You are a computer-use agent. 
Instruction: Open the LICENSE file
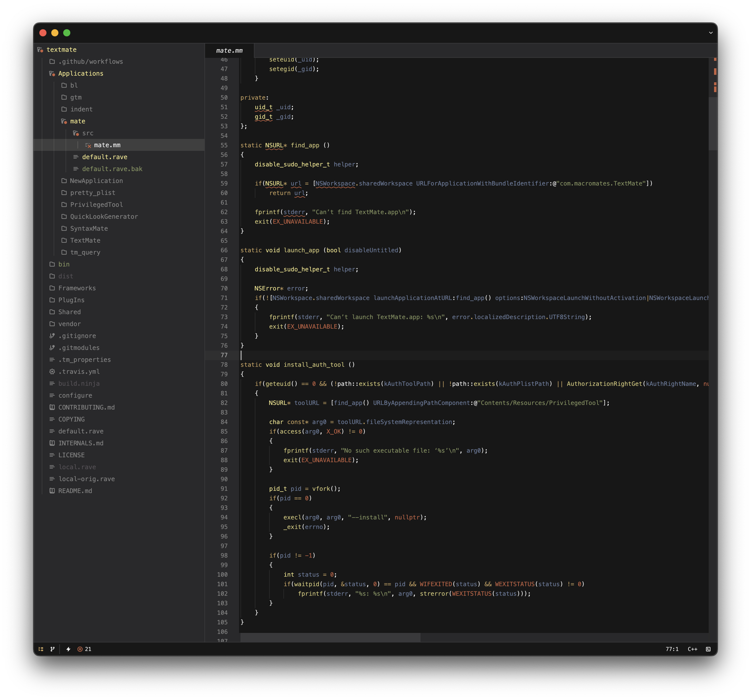coord(119,455)
